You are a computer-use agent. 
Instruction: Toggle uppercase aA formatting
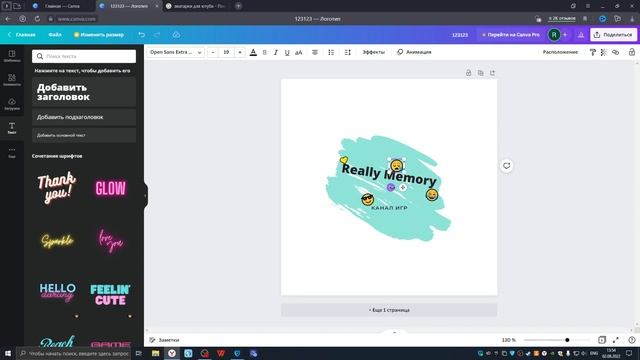coord(299,52)
